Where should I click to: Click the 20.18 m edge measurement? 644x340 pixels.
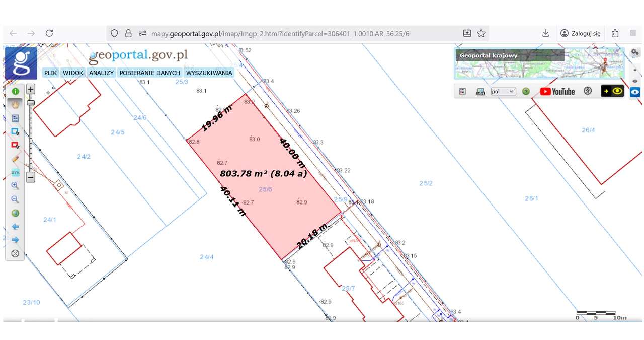point(312,236)
